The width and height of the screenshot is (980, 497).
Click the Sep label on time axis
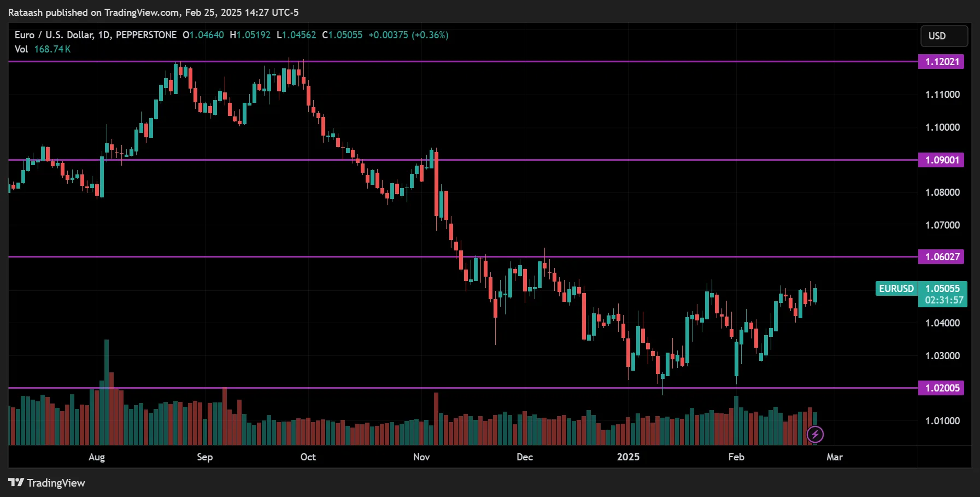pyautogui.click(x=204, y=457)
